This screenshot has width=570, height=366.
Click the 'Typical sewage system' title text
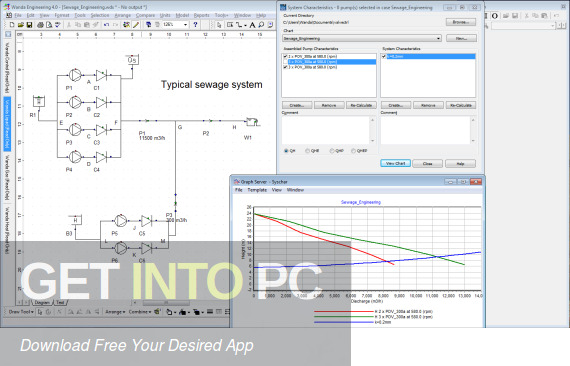pos(212,85)
